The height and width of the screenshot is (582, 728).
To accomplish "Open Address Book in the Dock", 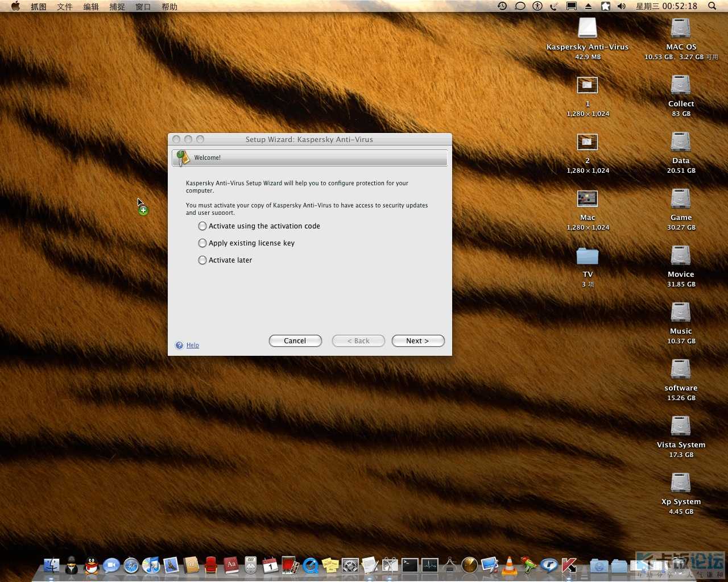I will pos(191,565).
